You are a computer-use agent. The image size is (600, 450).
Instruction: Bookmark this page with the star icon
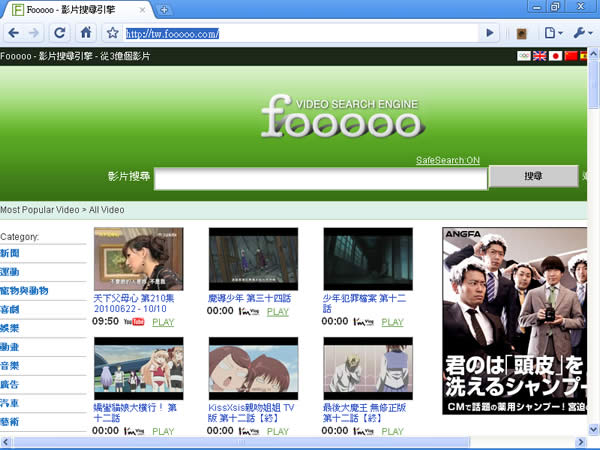pyautogui.click(x=112, y=33)
